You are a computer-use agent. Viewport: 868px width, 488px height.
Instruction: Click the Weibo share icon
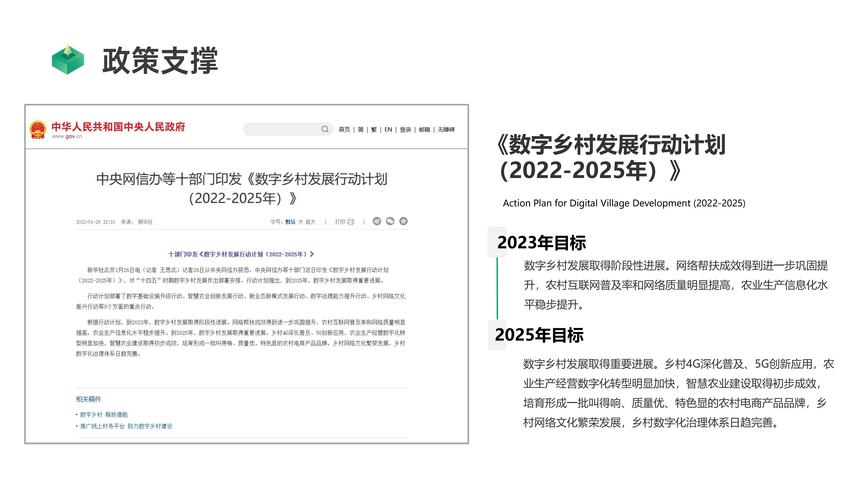point(377,221)
